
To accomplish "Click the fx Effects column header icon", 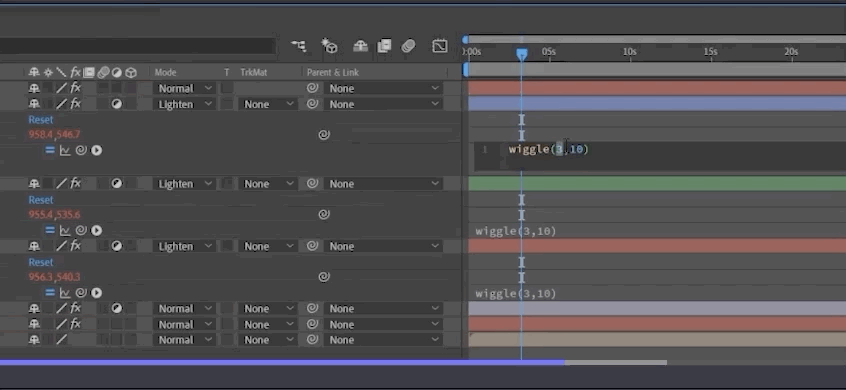I will click(76, 72).
